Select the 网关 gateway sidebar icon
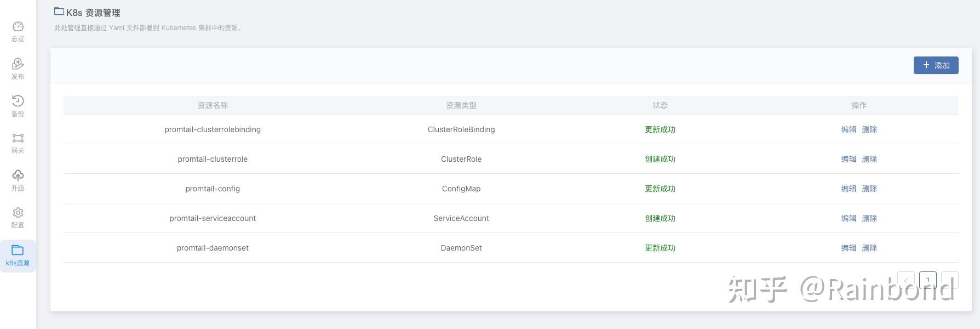This screenshot has height=329, width=980. tap(18, 138)
